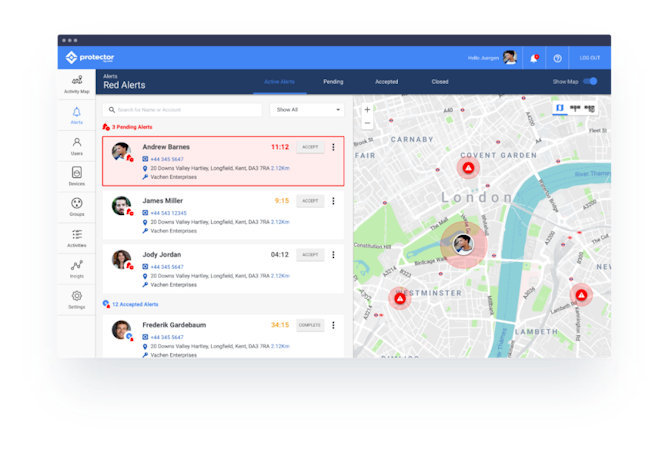
Task: Click the search name or account field
Action: 182,110
